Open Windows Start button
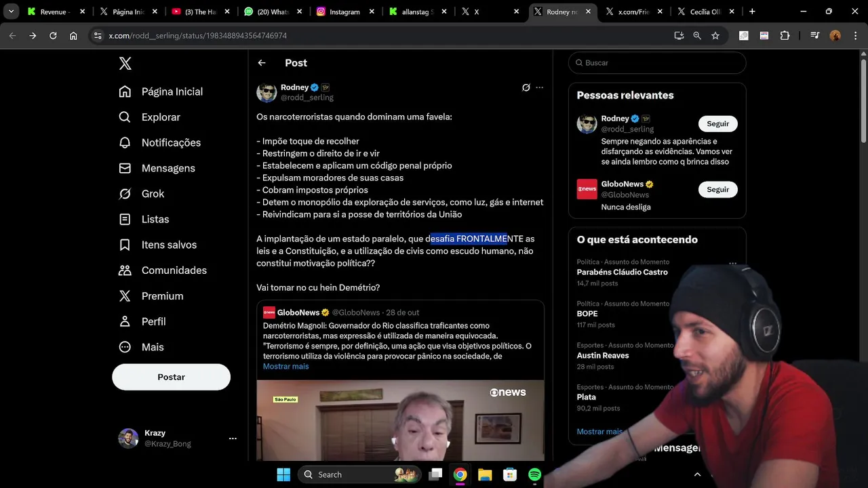The height and width of the screenshot is (488, 868). coord(283,474)
